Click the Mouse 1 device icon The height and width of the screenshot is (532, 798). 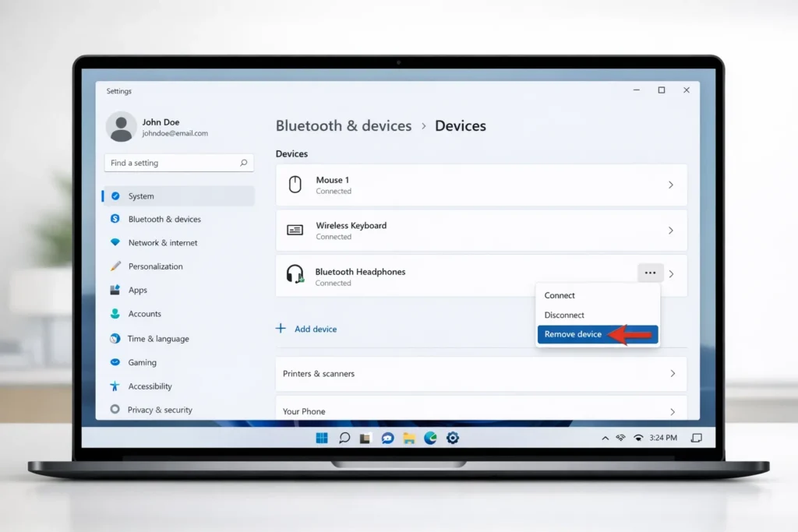pyautogui.click(x=295, y=185)
